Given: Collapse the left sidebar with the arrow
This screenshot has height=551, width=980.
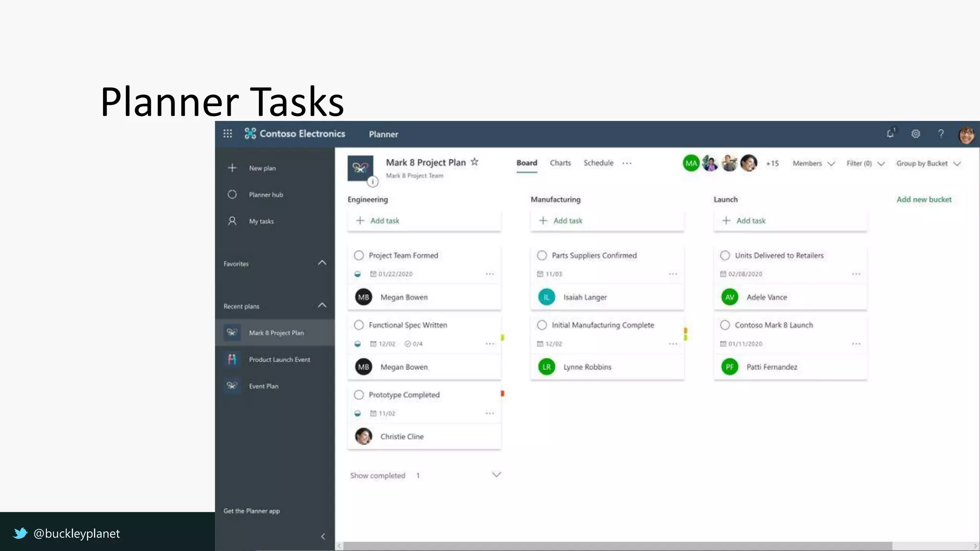Looking at the screenshot, I should (x=323, y=536).
